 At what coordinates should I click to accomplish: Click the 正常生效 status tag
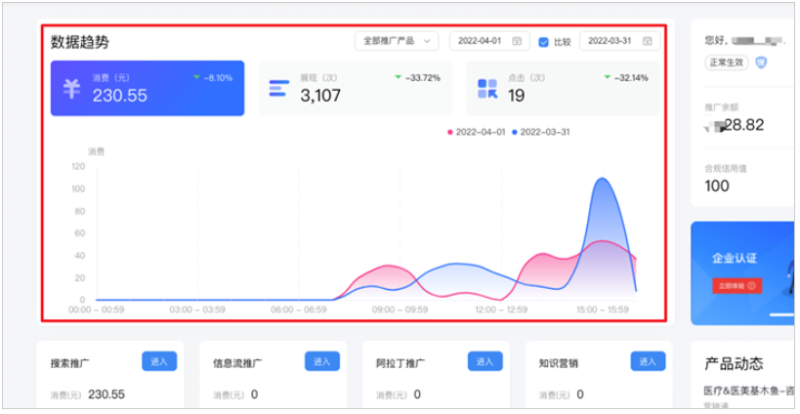tap(727, 63)
